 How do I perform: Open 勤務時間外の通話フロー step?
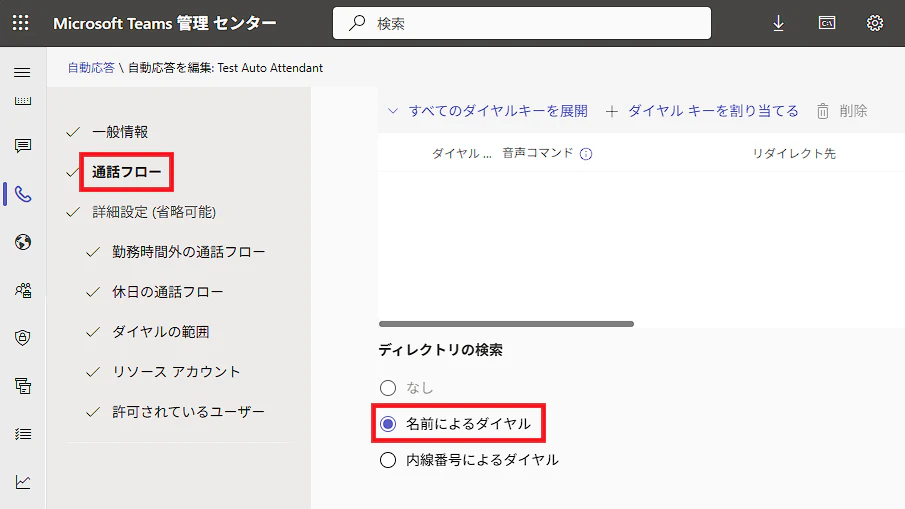189,252
